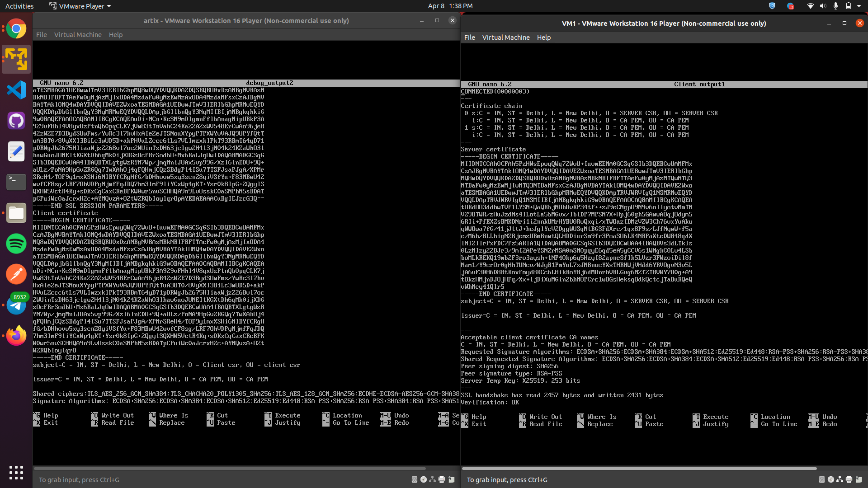Click the horizontal scrollbar under VM1 display

[x=639, y=469]
